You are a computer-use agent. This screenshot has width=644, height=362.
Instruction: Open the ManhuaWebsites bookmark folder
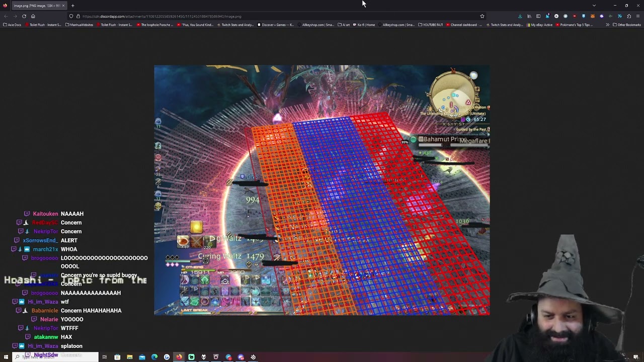point(79,25)
